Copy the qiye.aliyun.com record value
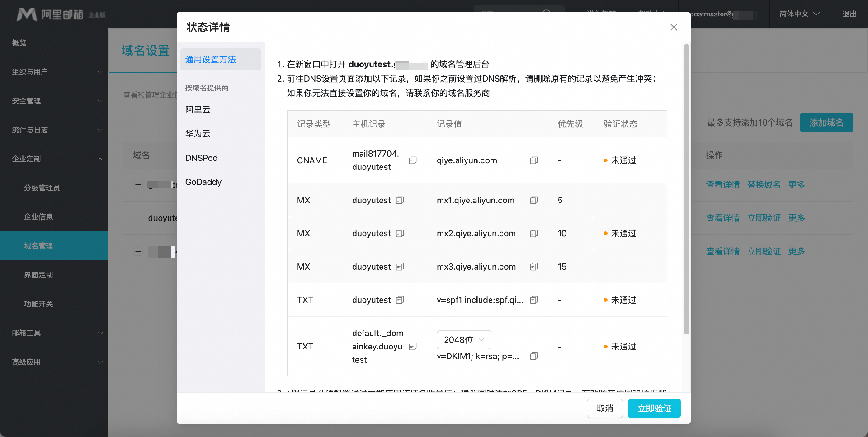868x437 pixels. tap(533, 160)
